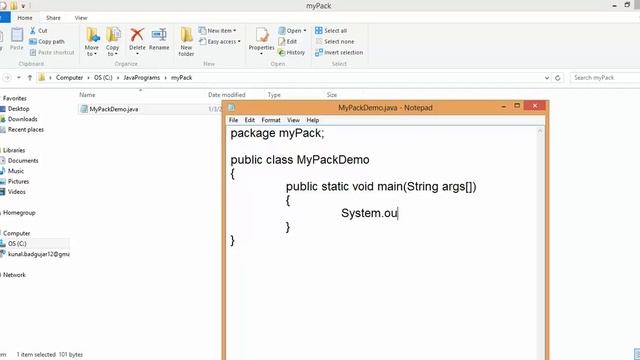
Task: Open Notepad's Format menu
Action: 271,120
